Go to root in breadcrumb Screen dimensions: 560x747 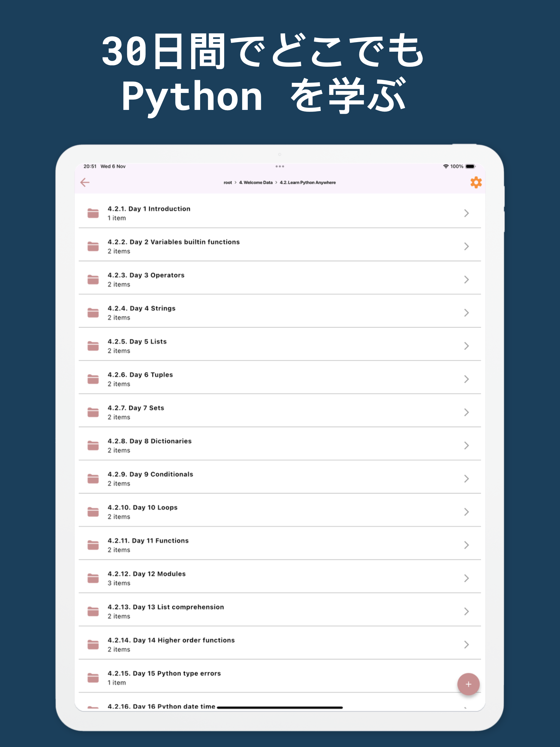pos(228,182)
